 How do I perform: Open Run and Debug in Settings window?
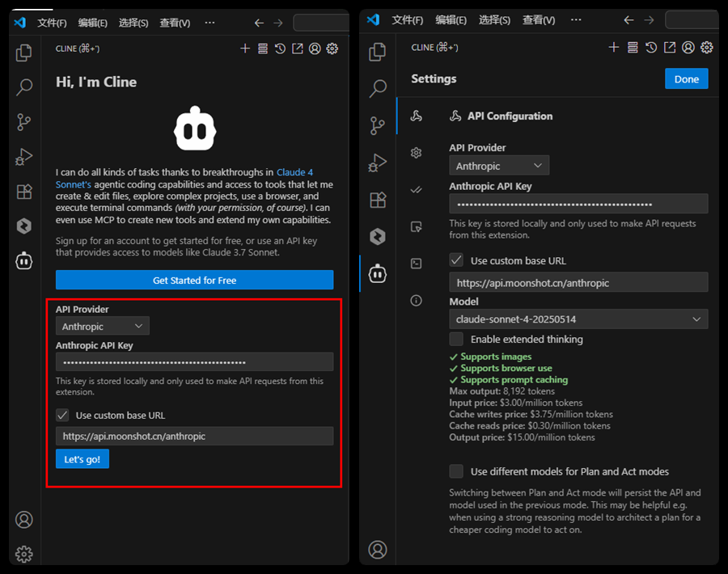[378, 162]
